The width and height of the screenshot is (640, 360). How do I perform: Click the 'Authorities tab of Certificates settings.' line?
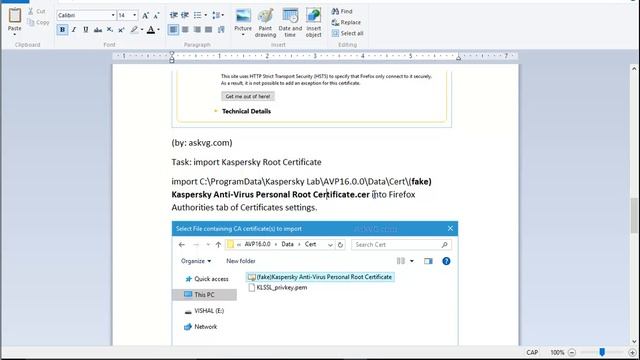pyautogui.click(x=244, y=207)
